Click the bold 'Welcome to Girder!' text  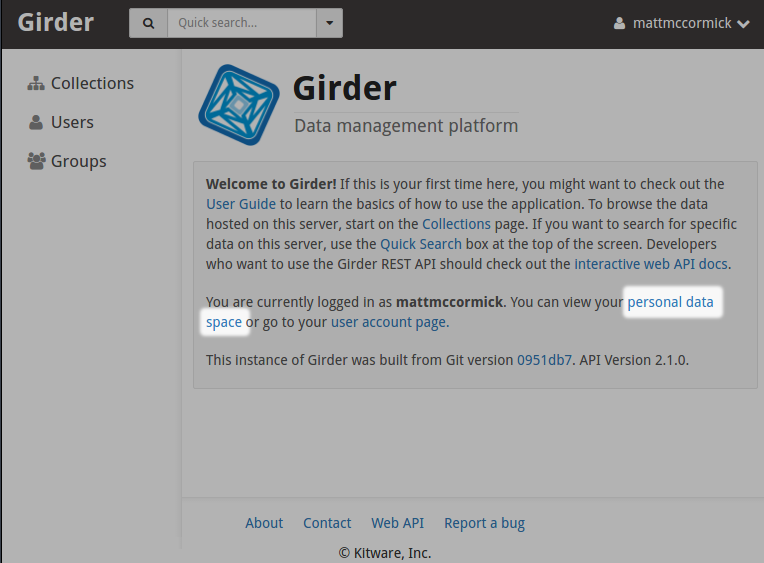click(x=271, y=184)
